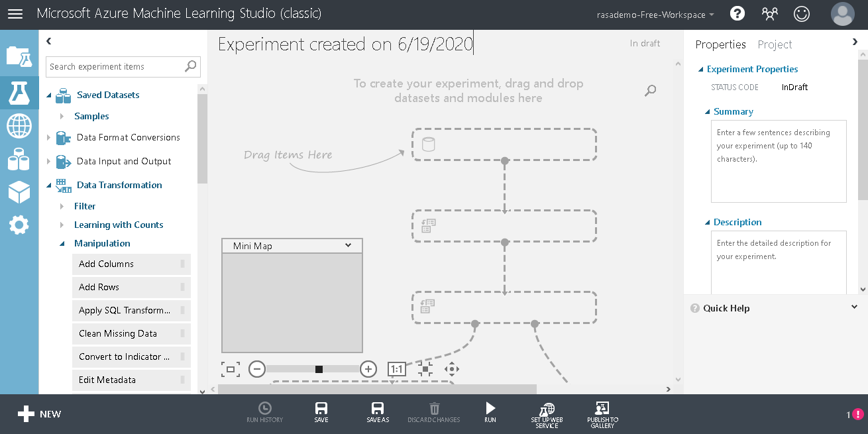Viewport: 868px width, 434px height.
Task: Select the Trained Models cube icon
Action: pyautogui.click(x=19, y=192)
